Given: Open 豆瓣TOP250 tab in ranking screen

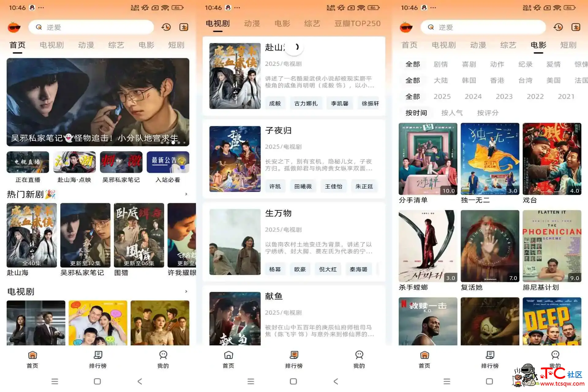Looking at the screenshot, I should click(357, 24).
